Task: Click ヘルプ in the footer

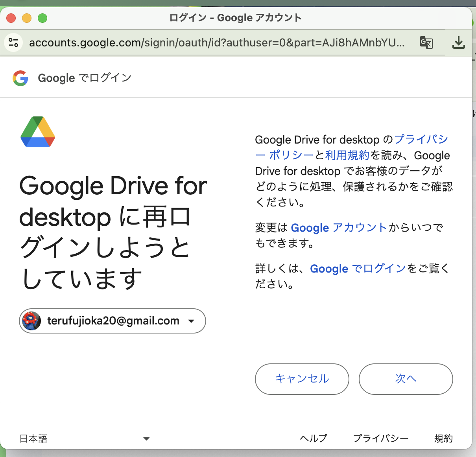Action: [314, 438]
